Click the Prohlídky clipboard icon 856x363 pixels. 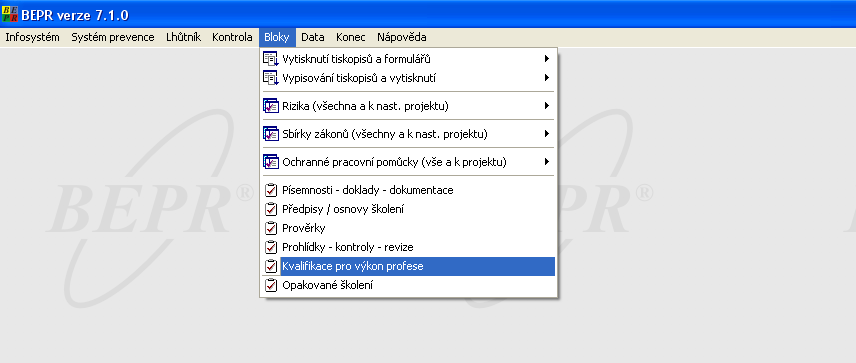(x=271, y=247)
